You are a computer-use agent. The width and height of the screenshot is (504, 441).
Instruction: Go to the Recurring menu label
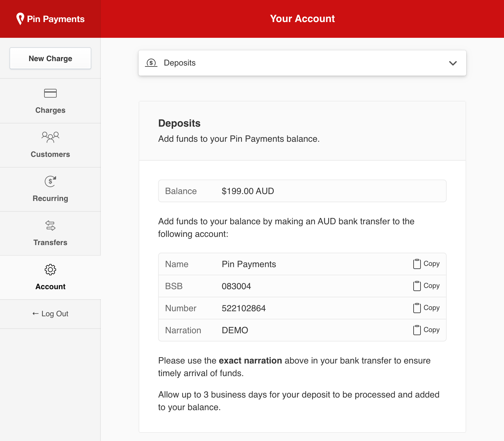50,198
